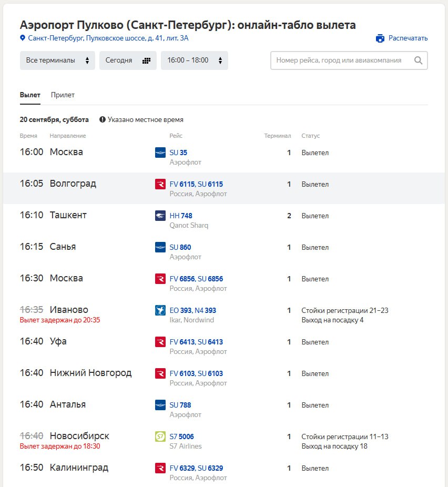The image size is (448, 487).
Task: Open the Все терминалы dropdown
Action: pyautogui.click(x=57, y=60)
